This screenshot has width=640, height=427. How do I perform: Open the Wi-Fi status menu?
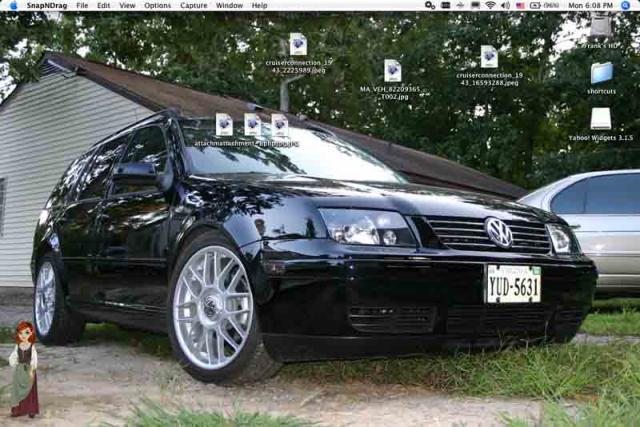pos(490,5)
